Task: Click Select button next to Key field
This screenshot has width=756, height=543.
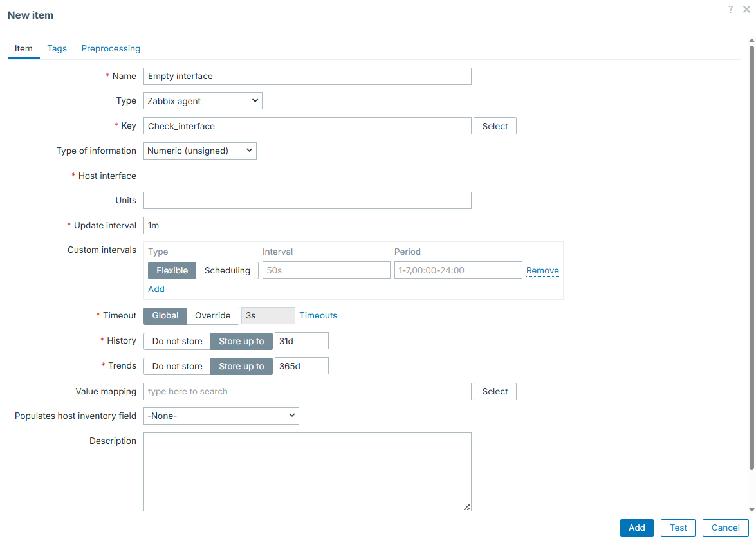Action: click(495, 126)
